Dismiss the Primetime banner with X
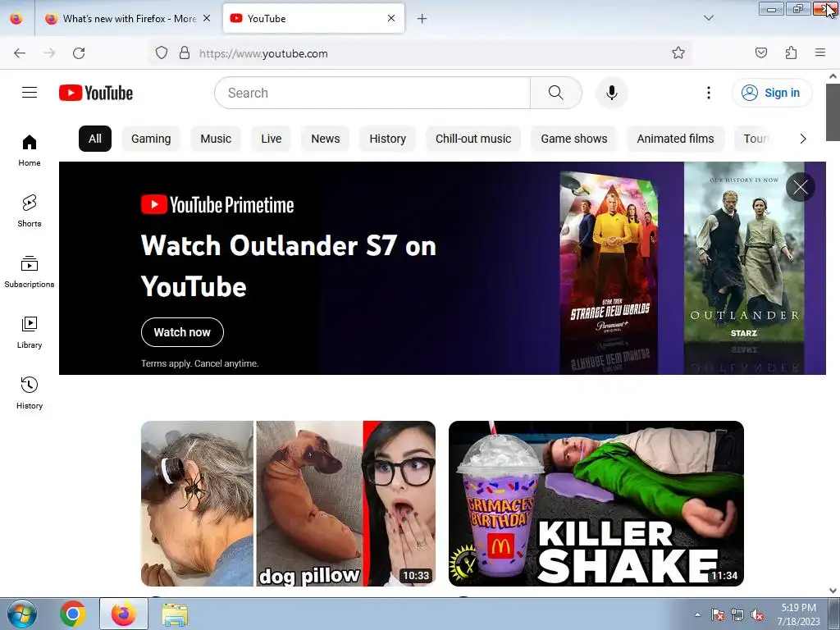 click(801, 187)
